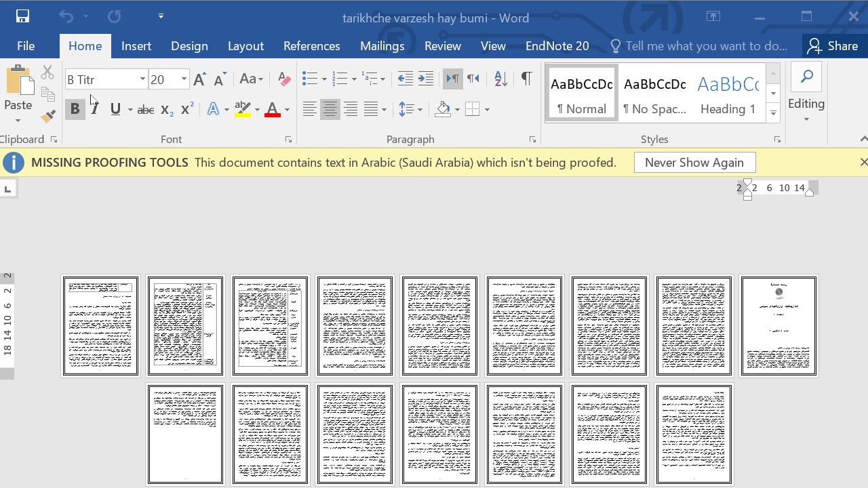Close the missing proofing tools bar
Viewport: 868px width, 488px height.
coord(863,162)
